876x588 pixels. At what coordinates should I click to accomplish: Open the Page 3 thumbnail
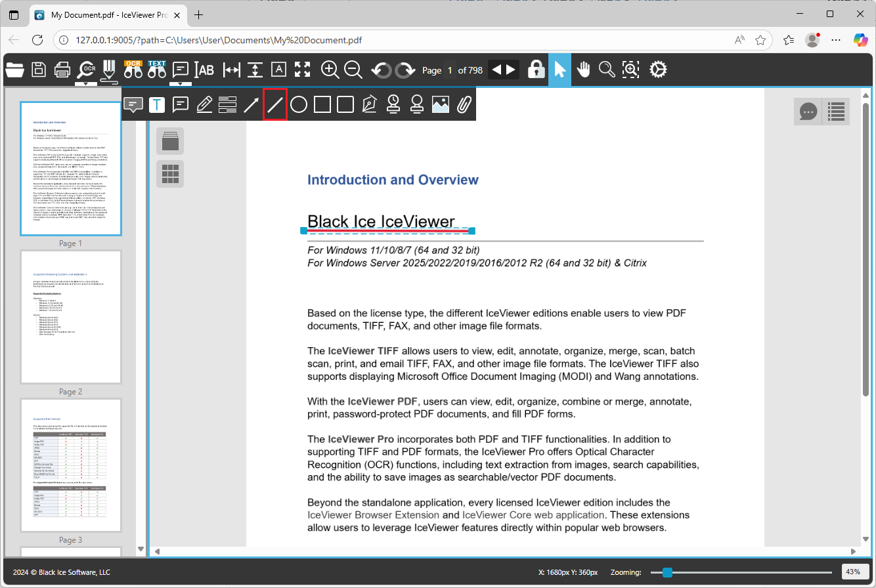(x=71, y=465)
